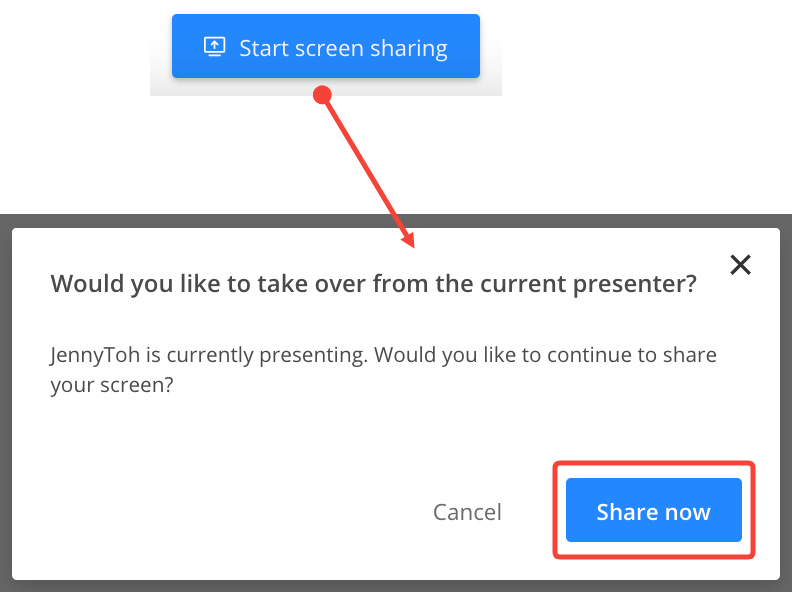Click the Start screen sharing button
Image resolution: width=792 pixels, height=592 pixels.
point(326,46)
